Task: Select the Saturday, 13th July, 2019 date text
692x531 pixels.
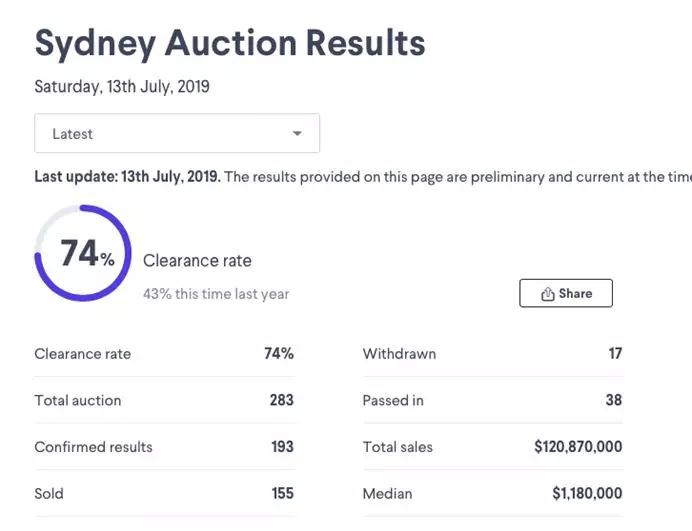Action: point(122,87)
